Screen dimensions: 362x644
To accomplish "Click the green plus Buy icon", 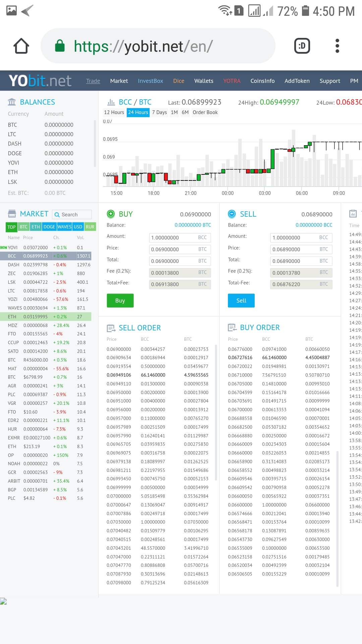I will click(x=111, y=214).
